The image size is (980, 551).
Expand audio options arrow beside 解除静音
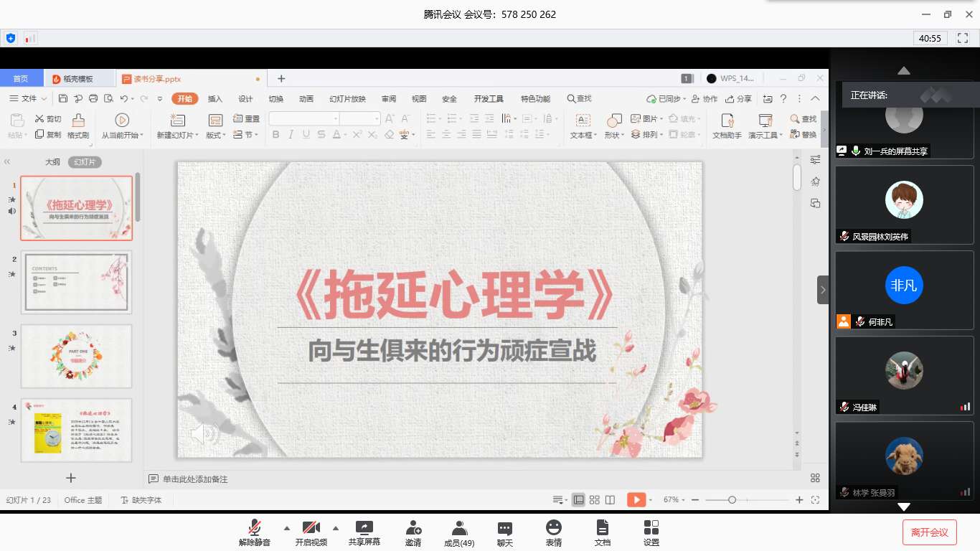coord(287,528)
